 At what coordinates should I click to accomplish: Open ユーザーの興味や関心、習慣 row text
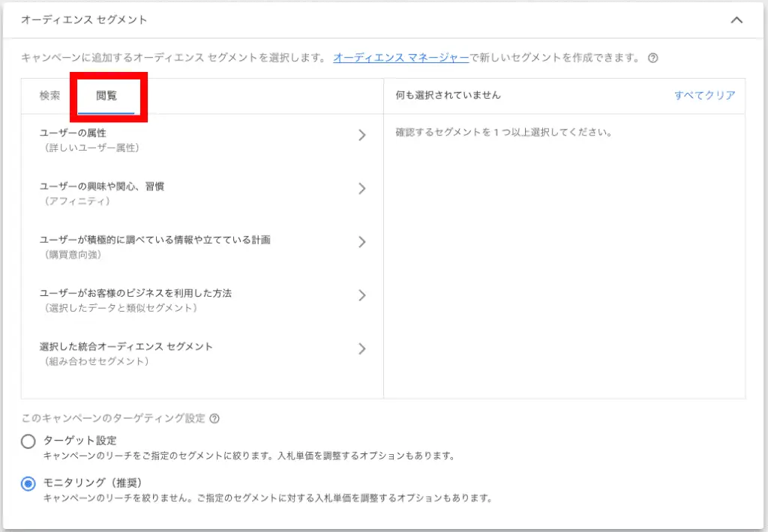[x=102, y=186]
